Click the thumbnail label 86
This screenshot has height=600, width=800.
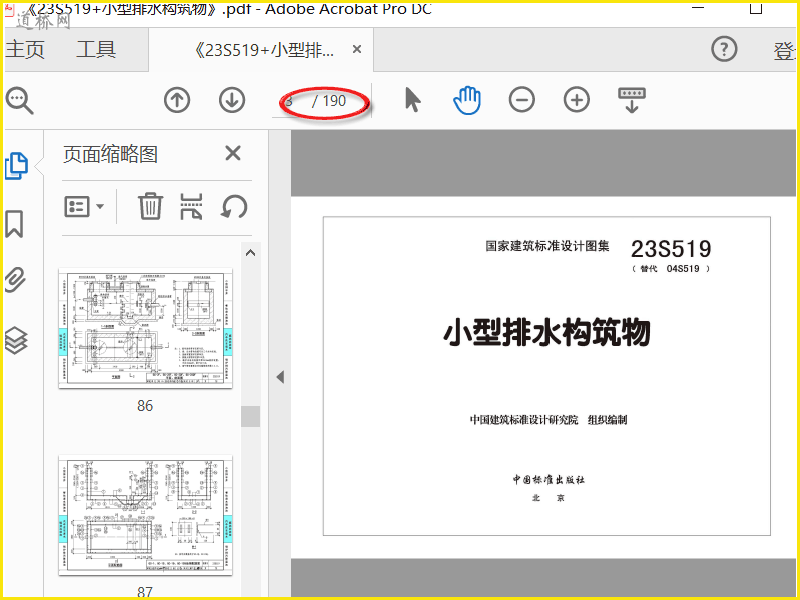click(145, 406)
